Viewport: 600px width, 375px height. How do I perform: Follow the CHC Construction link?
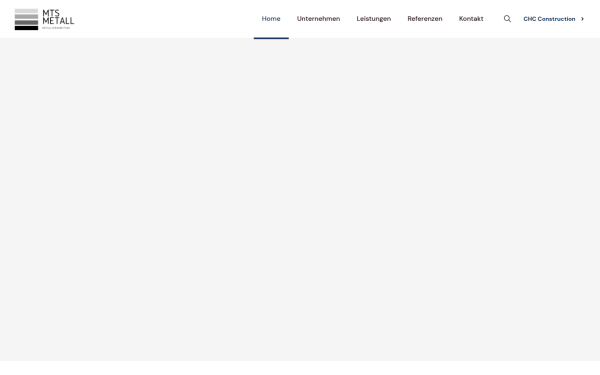pyautogui.click(x=549, y=19)
